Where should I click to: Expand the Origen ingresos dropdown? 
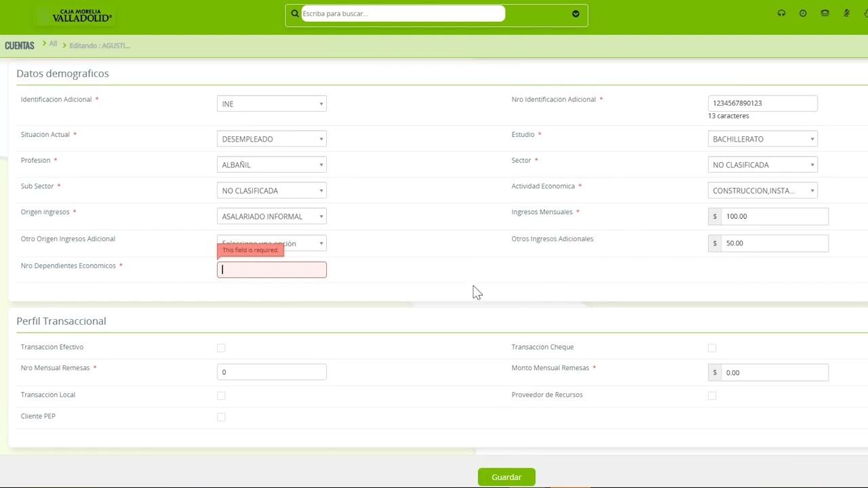coord(271,216)
